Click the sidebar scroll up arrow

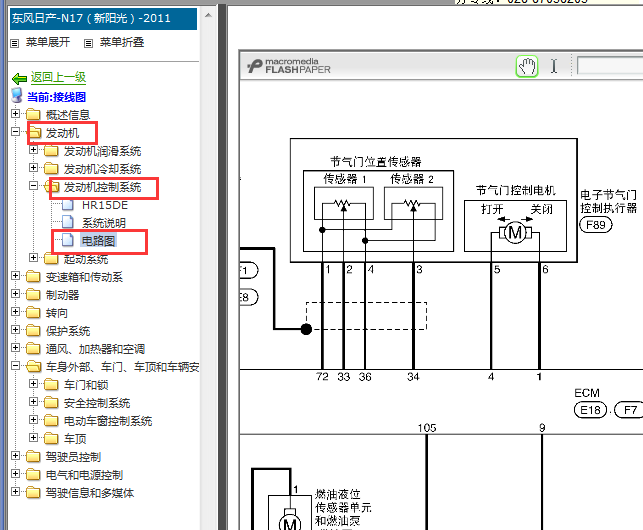click(x=208, y=16)
